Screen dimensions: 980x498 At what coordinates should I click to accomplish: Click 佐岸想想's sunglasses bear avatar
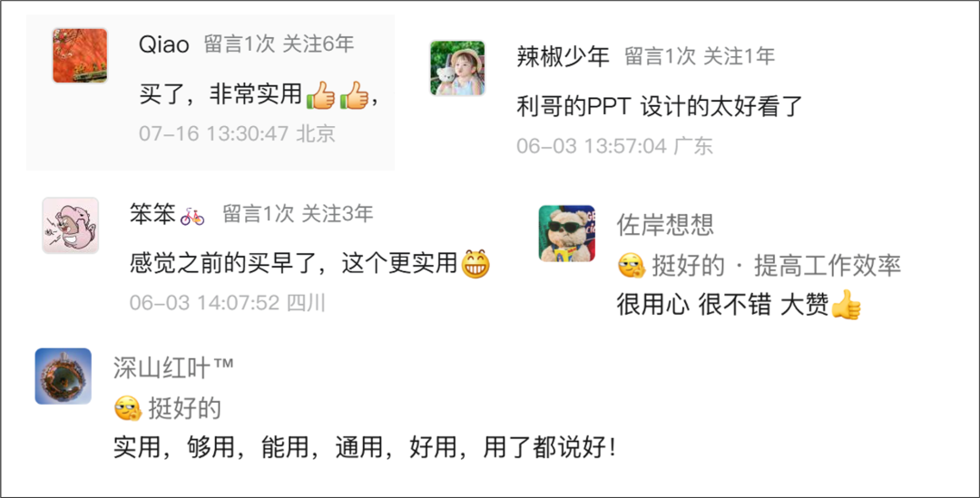(567, 233)
